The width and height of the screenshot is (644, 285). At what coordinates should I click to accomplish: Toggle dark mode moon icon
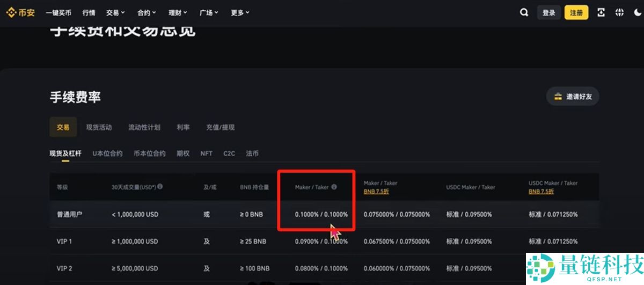pyautogui.click(x=637, y=12)
